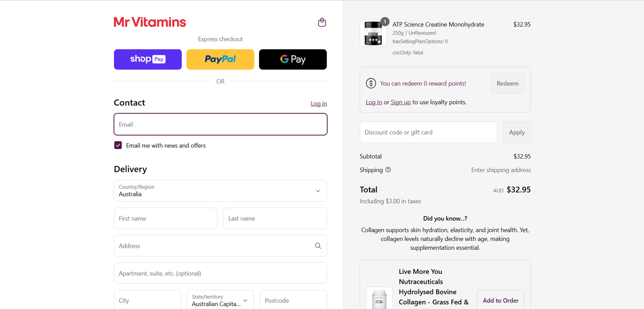Focus the Address field

tap(220, 246)
